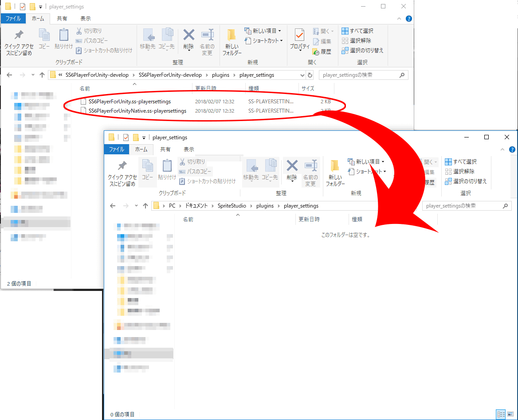
Task: Refresh the back window address bar
Action: click(x=310, y=75)
